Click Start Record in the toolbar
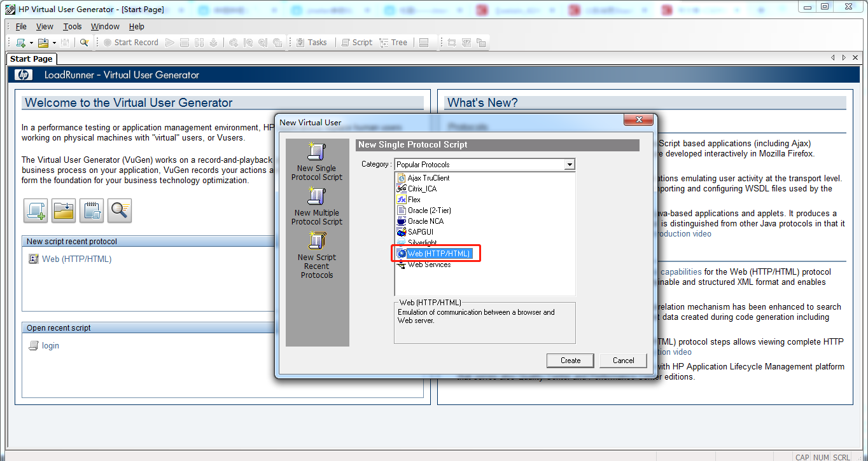Viewport: 868px width, 461px height. coord(130,43)
